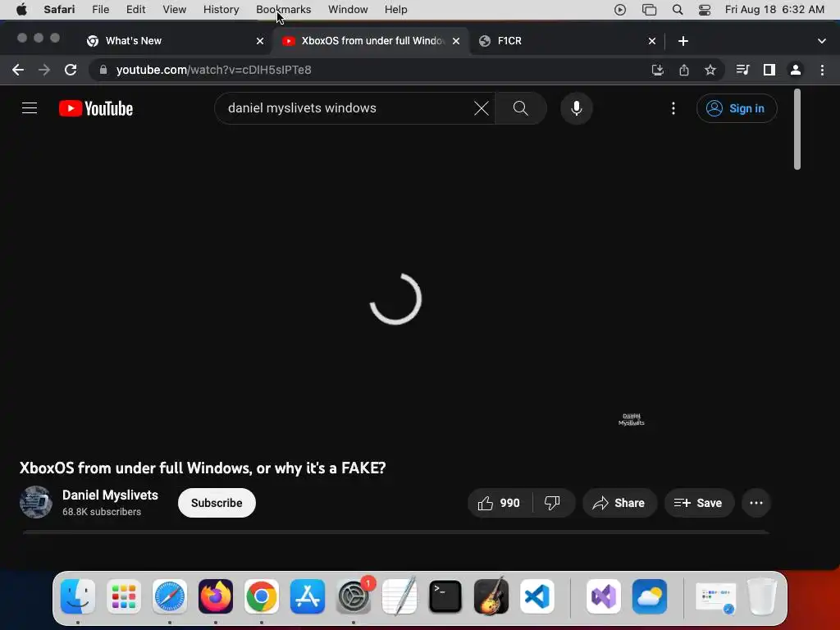Open System Settings in the Dock
The height and width of the screenshot is (630, 840).
click(x=354, y=597)
